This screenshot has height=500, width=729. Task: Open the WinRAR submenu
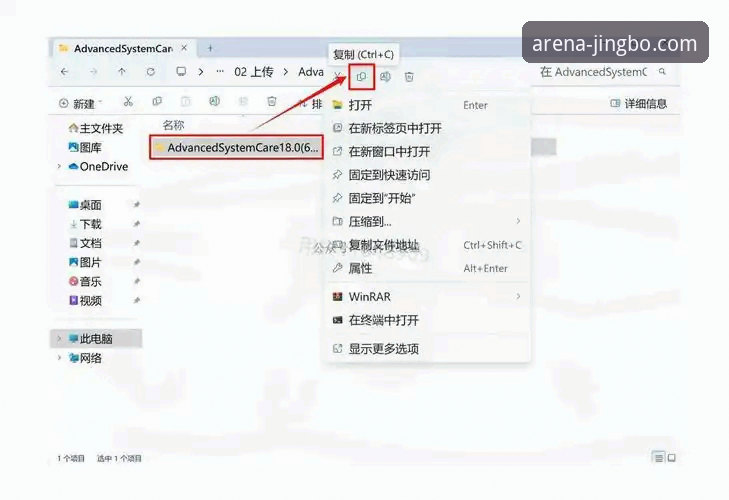pyautogui.click(x=428, y=297)
